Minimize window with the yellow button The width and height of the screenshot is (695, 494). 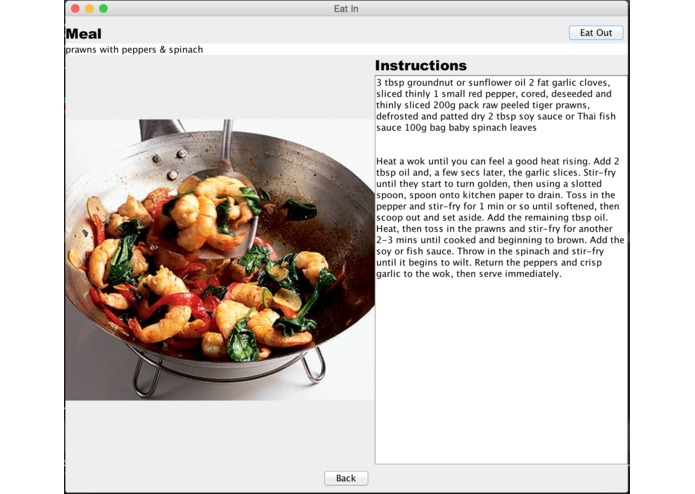[x=90, y=8]
